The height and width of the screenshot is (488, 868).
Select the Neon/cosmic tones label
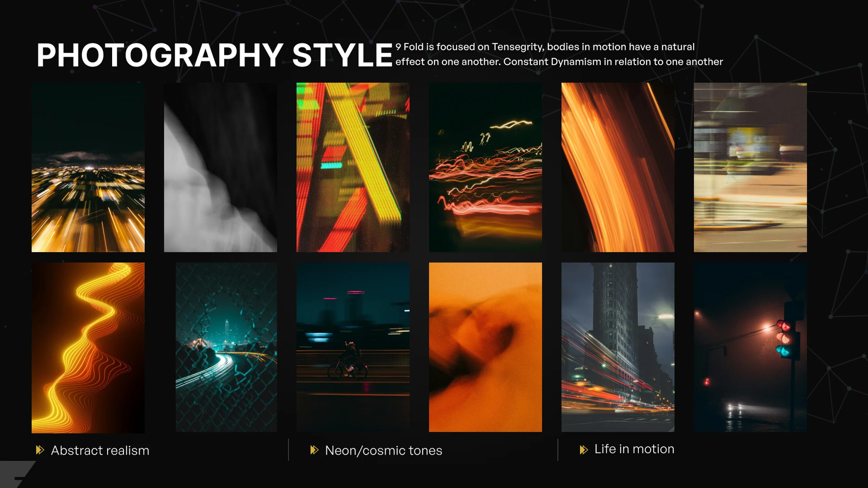pyautogui.click(x=384, y=450)
